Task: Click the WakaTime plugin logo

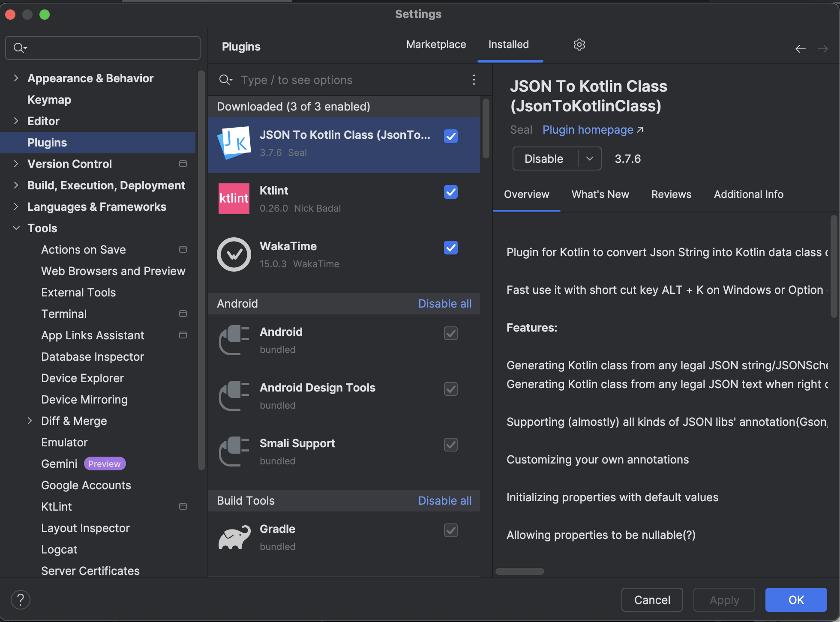Action: coord(234,254)
